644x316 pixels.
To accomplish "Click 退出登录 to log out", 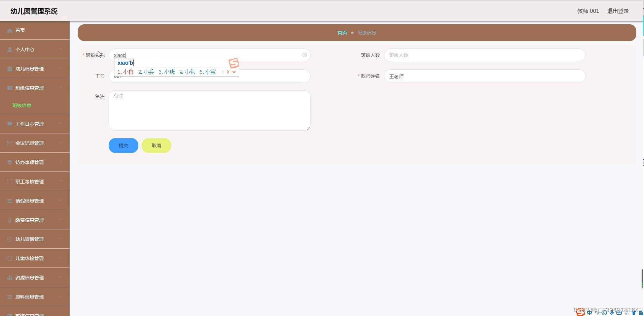I will pos(618,11).
